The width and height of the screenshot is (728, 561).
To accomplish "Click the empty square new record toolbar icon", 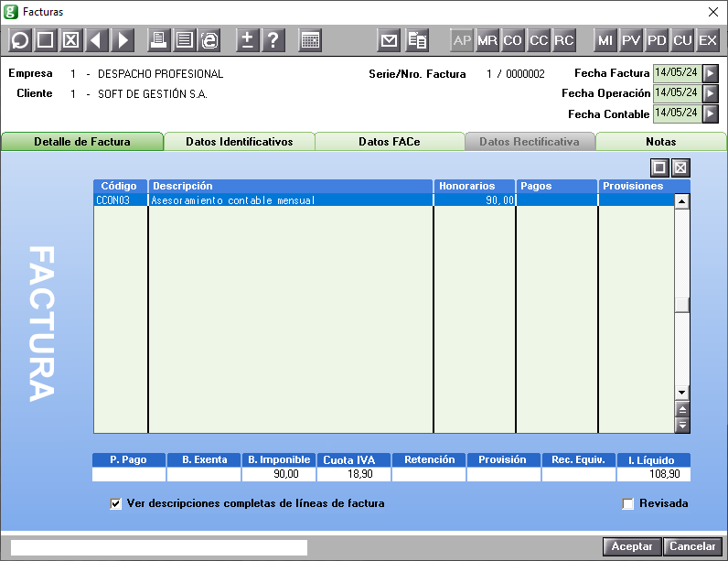I will 45,40.
